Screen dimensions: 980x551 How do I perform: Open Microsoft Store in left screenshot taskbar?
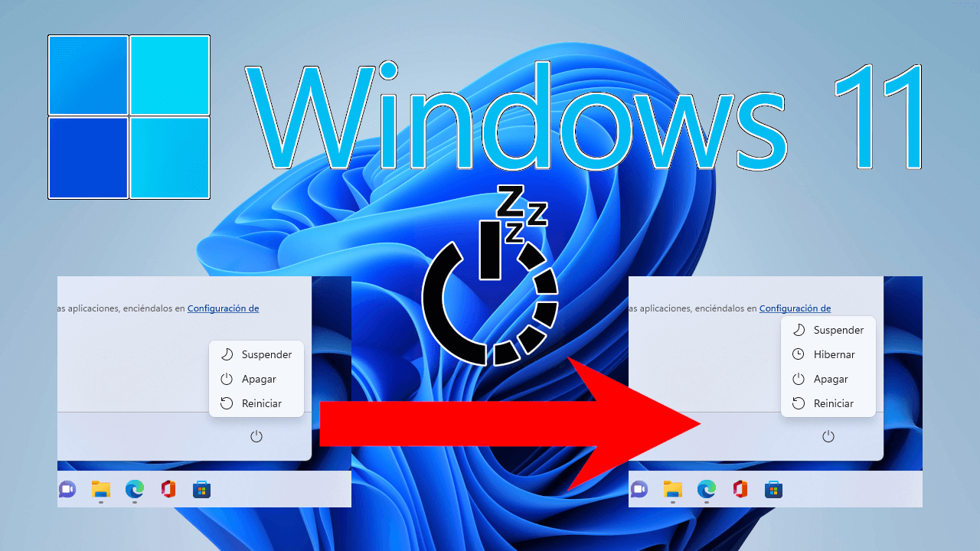(x=202, y=489)
